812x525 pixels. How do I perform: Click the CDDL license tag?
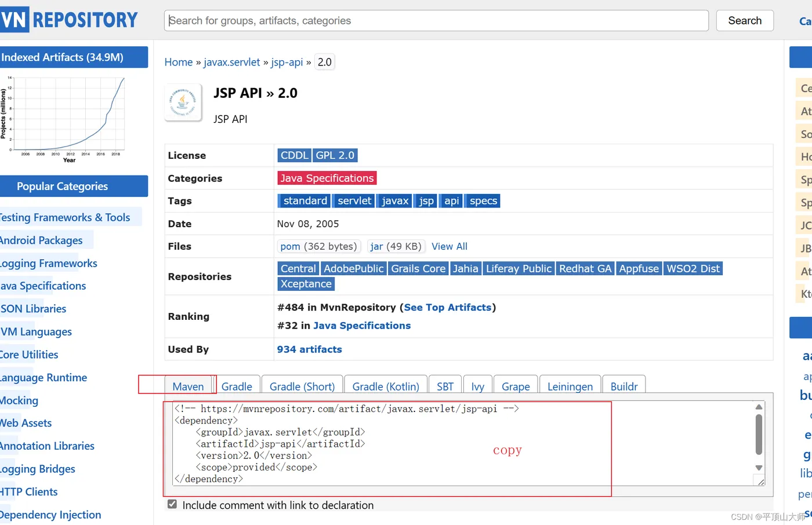[295, 155]
